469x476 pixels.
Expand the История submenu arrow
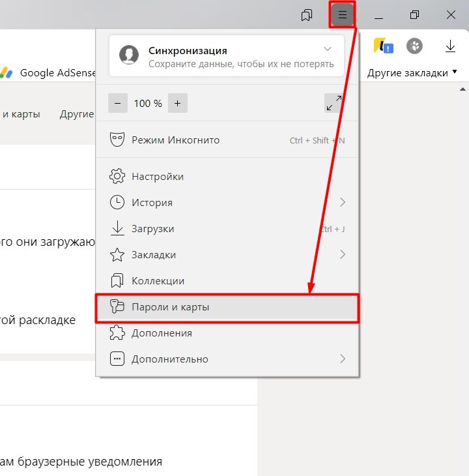pos(343,203)
